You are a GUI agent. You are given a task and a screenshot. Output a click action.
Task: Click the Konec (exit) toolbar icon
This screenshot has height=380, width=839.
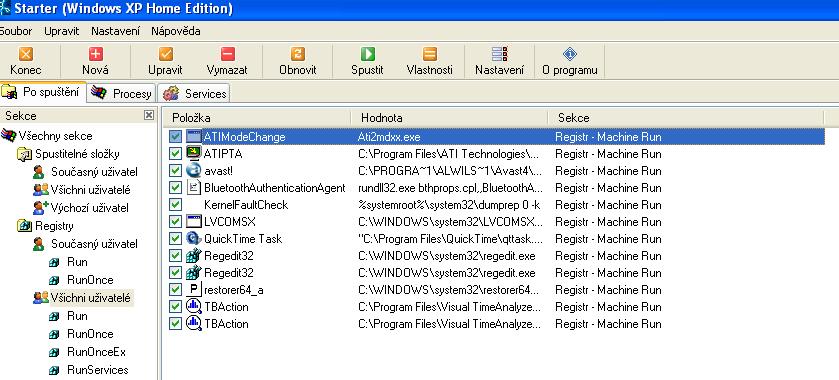[x=26, y=54]
